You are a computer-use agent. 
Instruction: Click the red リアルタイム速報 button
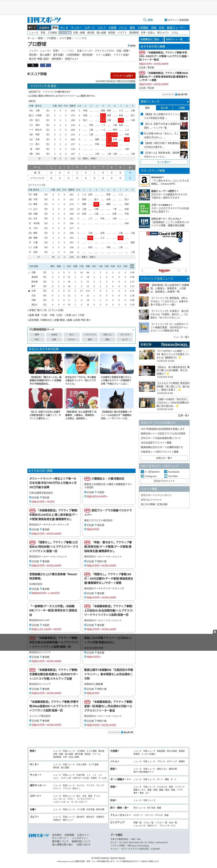coord(123,76)
